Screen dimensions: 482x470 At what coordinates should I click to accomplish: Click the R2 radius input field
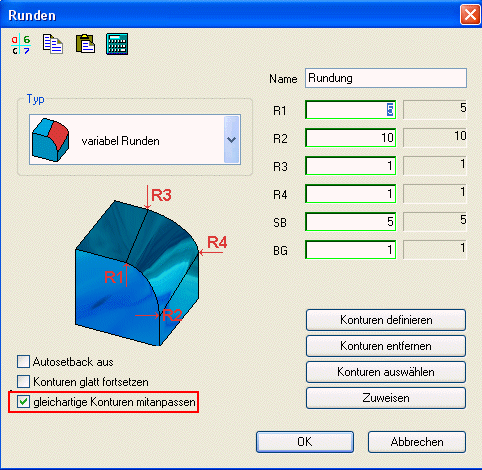[350, 138]
